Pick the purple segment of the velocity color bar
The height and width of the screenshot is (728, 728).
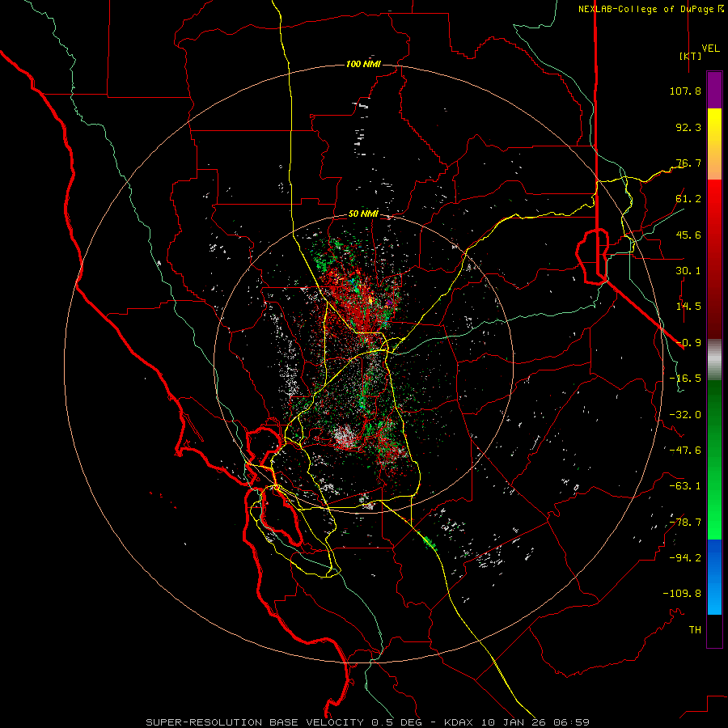point(714,91)
